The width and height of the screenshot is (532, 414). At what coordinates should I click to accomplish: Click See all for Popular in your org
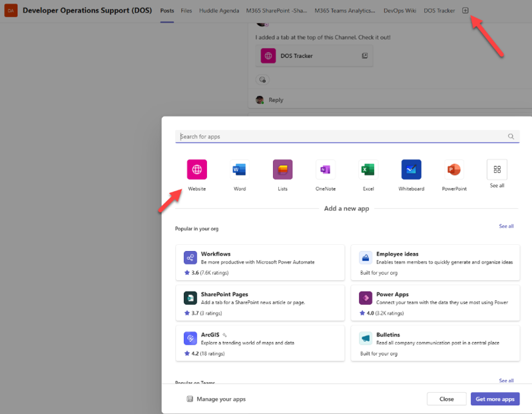click(x=506, y=226)
